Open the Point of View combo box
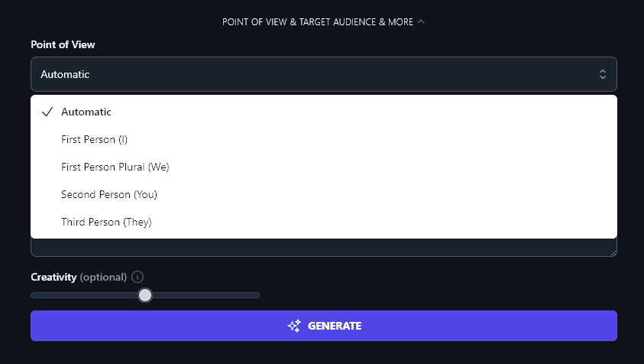The height and width of the screenshot is (364, 644). pyautogui.click(x=323, y=74)
